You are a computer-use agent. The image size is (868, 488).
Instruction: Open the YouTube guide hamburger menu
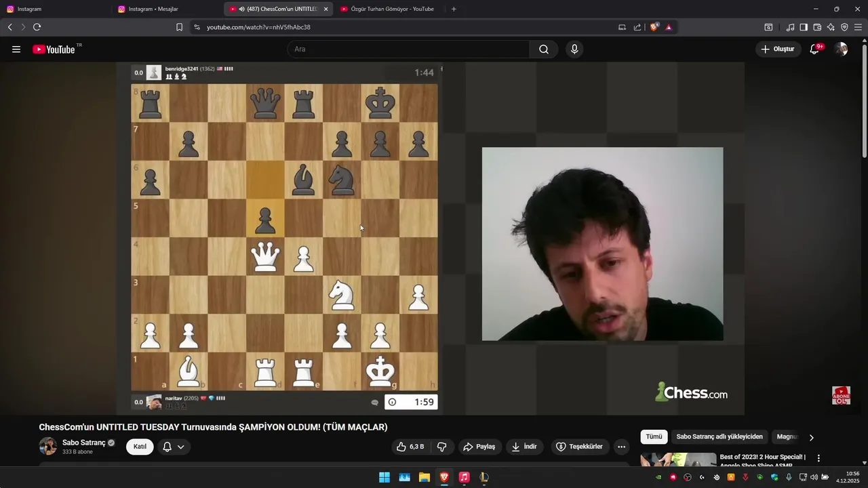tap(16, 49)
